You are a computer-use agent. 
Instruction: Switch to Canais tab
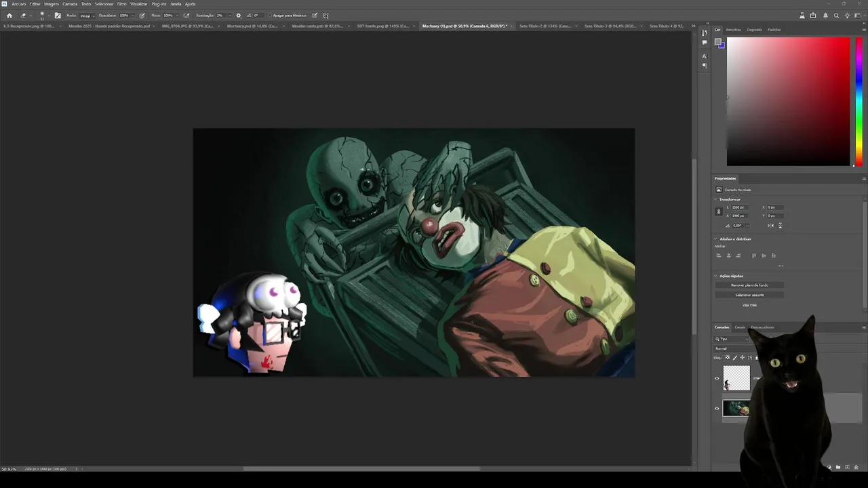740,327
